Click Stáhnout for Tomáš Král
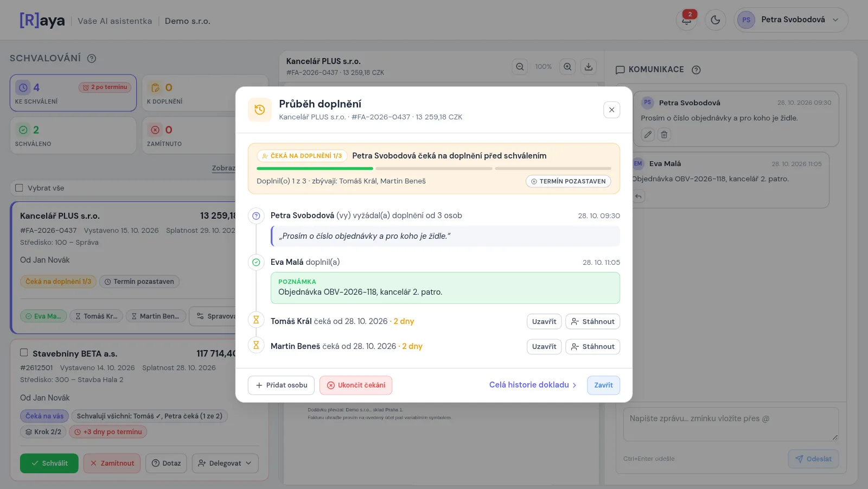The height and width of the screenshot is (489, 868). 592,321
